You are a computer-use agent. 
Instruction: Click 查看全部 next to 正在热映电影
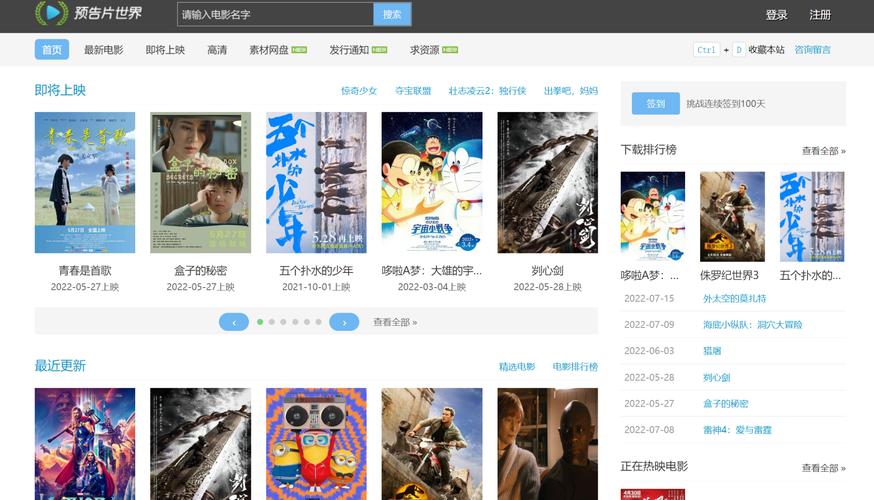pyautogui.click(x=824, y=468)
